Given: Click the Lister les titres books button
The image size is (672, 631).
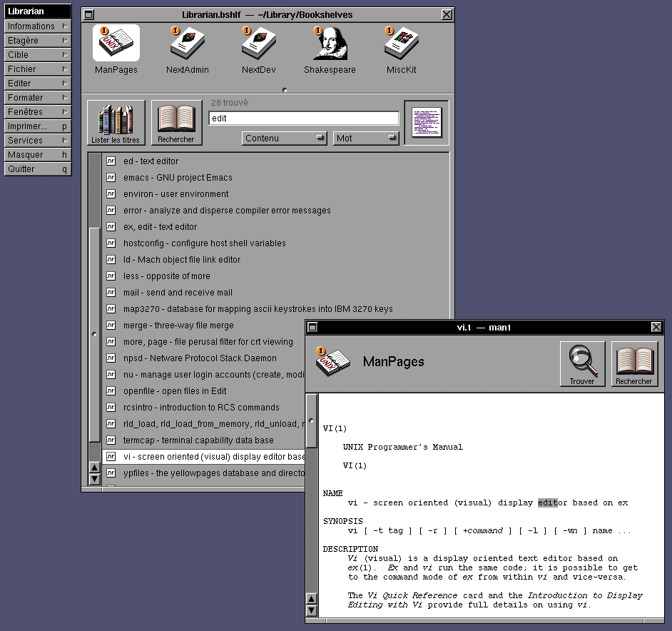Looking at the screenshot, I should click(116, 123).
